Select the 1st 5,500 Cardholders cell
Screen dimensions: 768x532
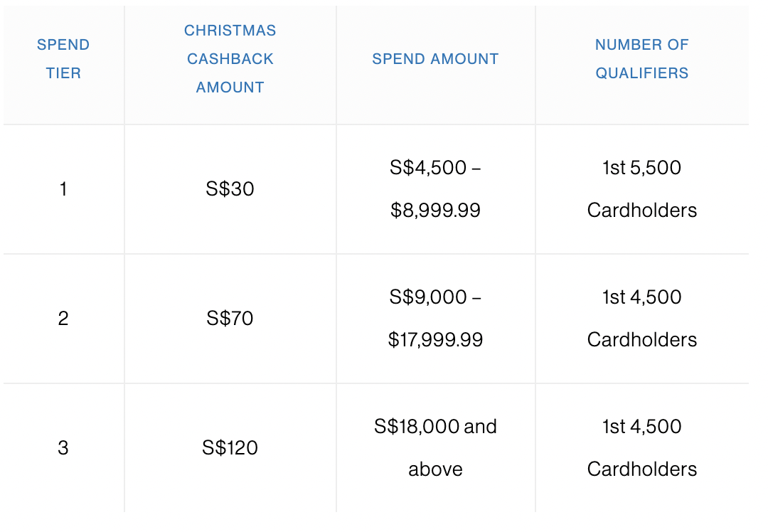click(x=642, y=189)
